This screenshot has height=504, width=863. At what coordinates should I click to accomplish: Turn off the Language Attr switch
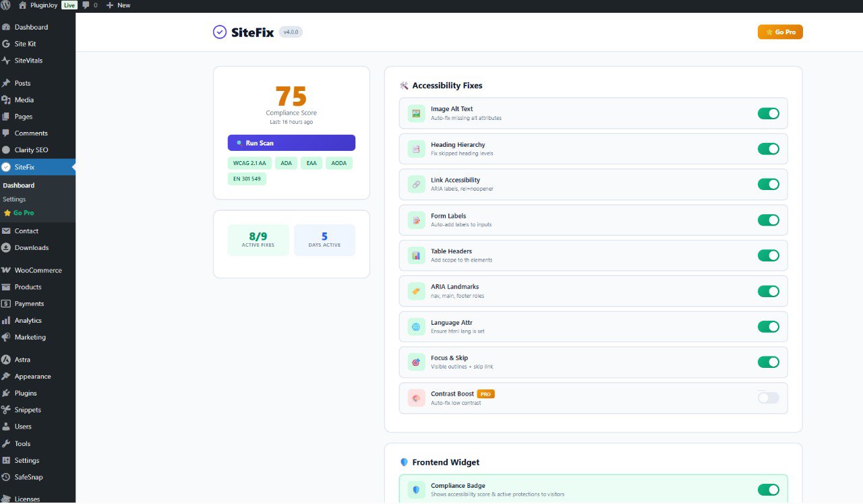click(x=768, y=327)
